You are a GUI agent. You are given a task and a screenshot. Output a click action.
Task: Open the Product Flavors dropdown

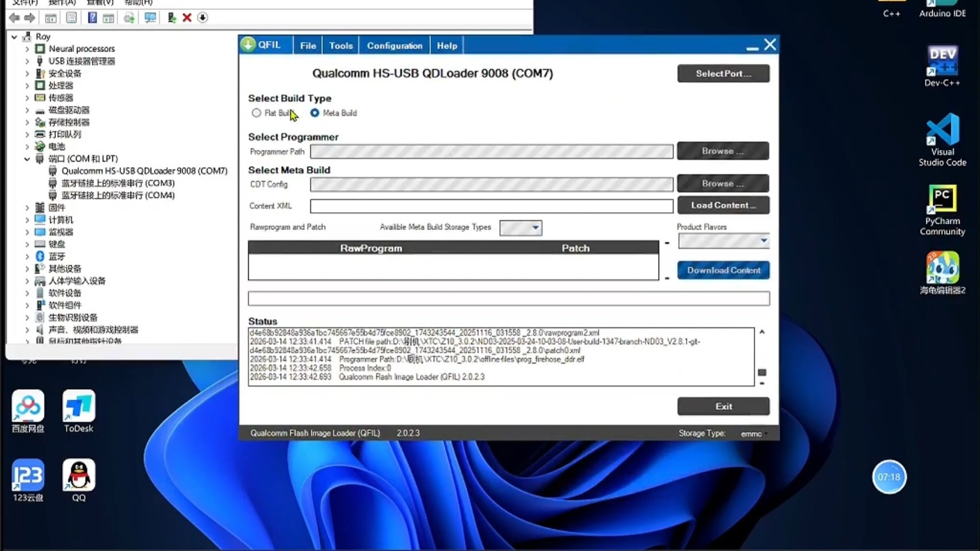tap(723, 241)
